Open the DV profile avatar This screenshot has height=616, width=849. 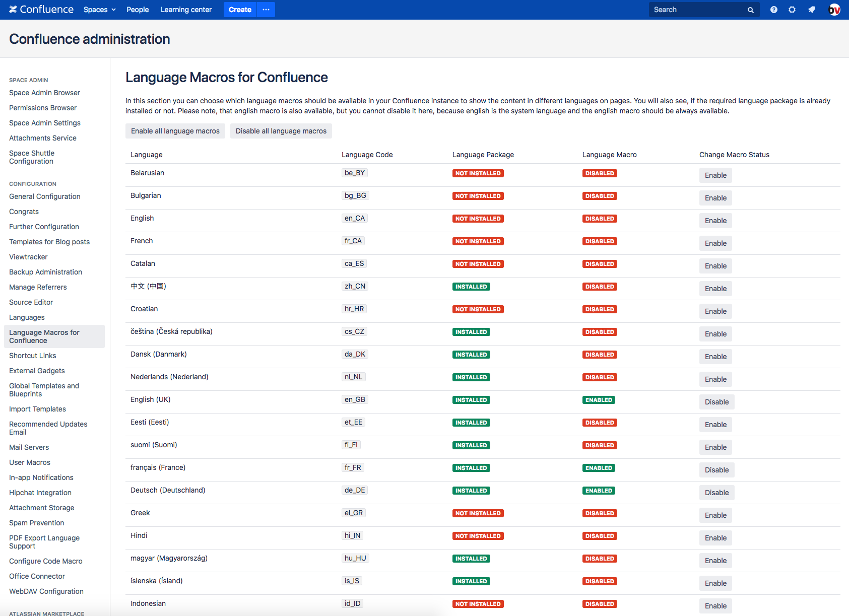click(834, 9)
